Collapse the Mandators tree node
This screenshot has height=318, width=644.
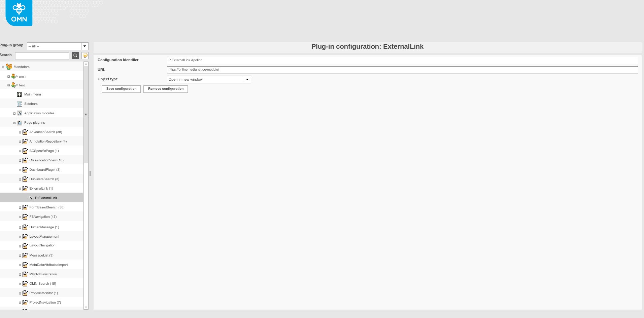(x=3, y=67)
